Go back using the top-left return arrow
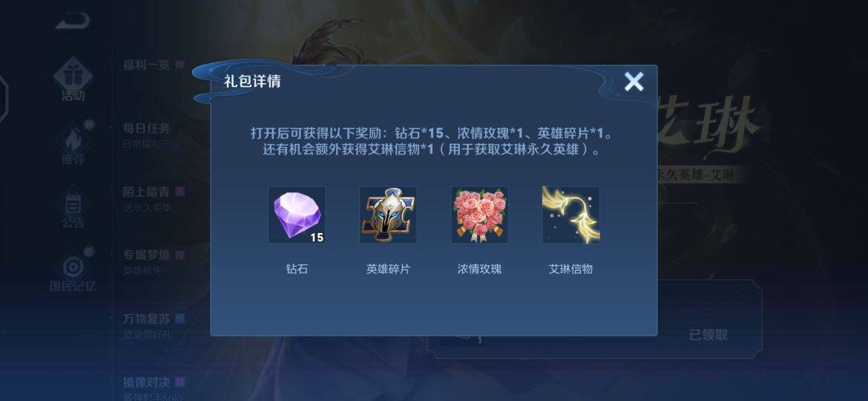Screen dimensions: 868x401 point(73,19)
